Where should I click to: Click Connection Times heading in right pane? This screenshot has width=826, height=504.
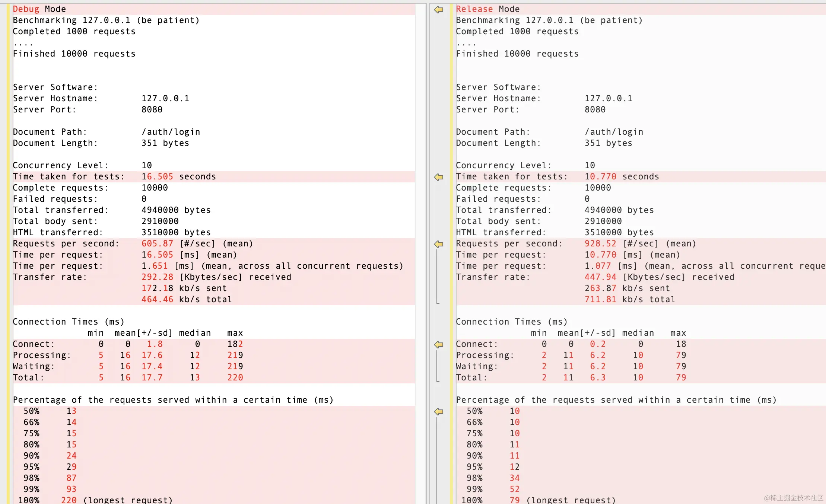click(x=512, y=322)
